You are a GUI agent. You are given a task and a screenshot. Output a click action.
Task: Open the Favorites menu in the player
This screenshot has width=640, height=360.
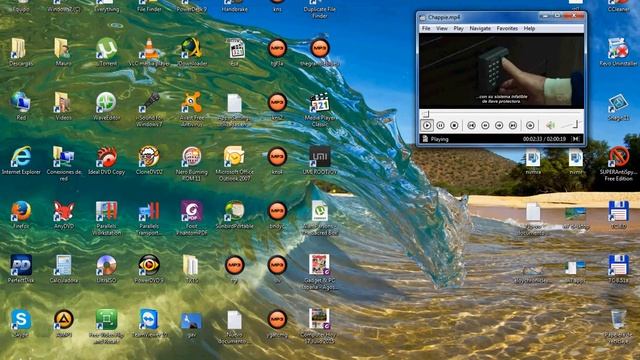pyautogui.click(x=507, y=28)
